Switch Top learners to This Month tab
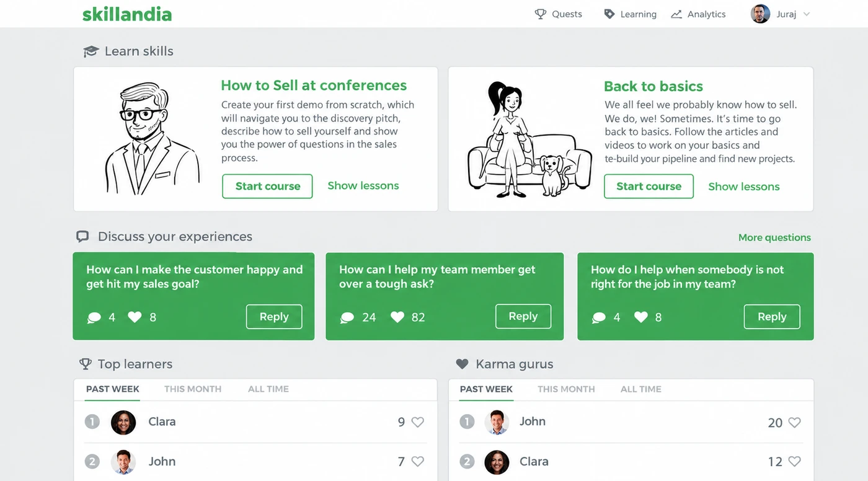This screenshot has width=868, height=481. point(193,389)
